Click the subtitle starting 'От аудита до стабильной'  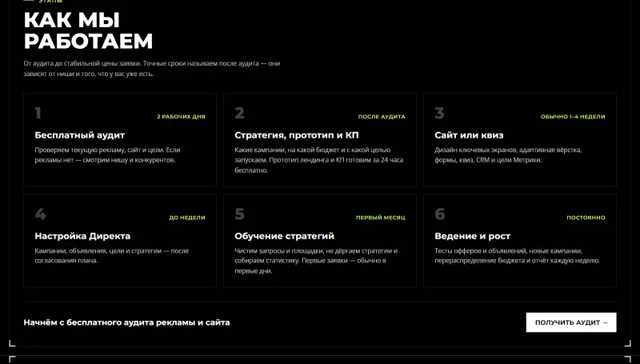tap(152, 69)
